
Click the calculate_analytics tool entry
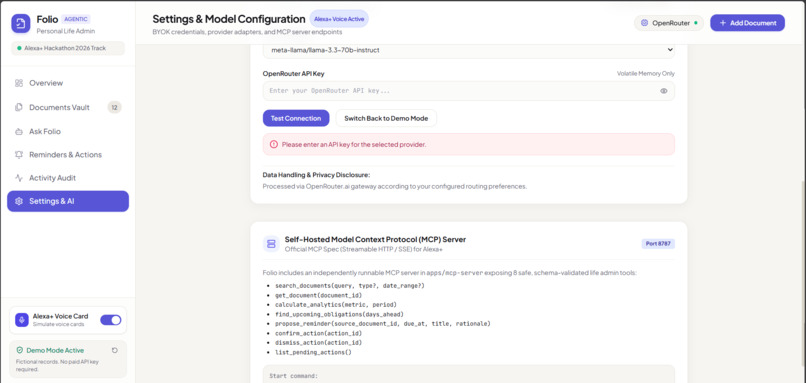(336, 305)
